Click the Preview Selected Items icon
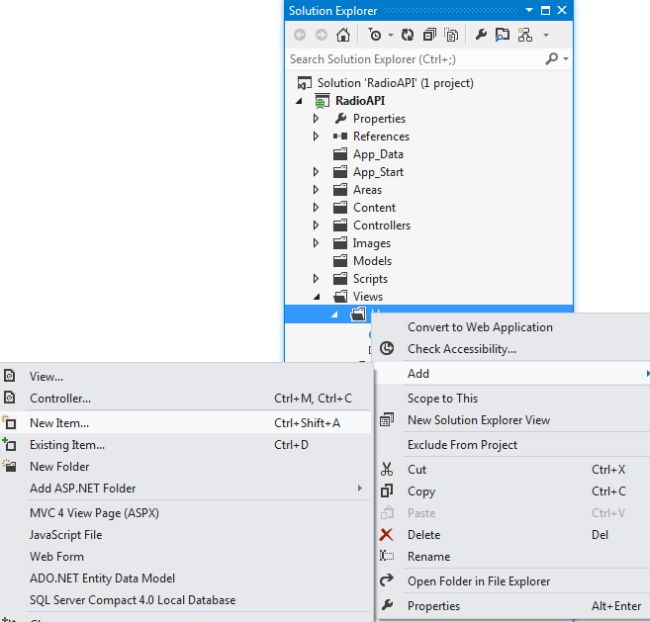The height and width of the screenshot is (622, 650). pos(502,35)
